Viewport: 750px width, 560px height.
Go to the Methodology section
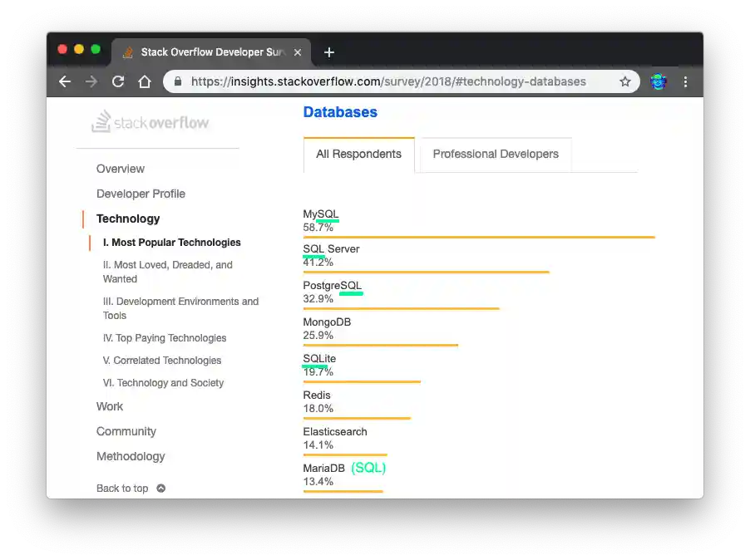[x=131, y=456]
